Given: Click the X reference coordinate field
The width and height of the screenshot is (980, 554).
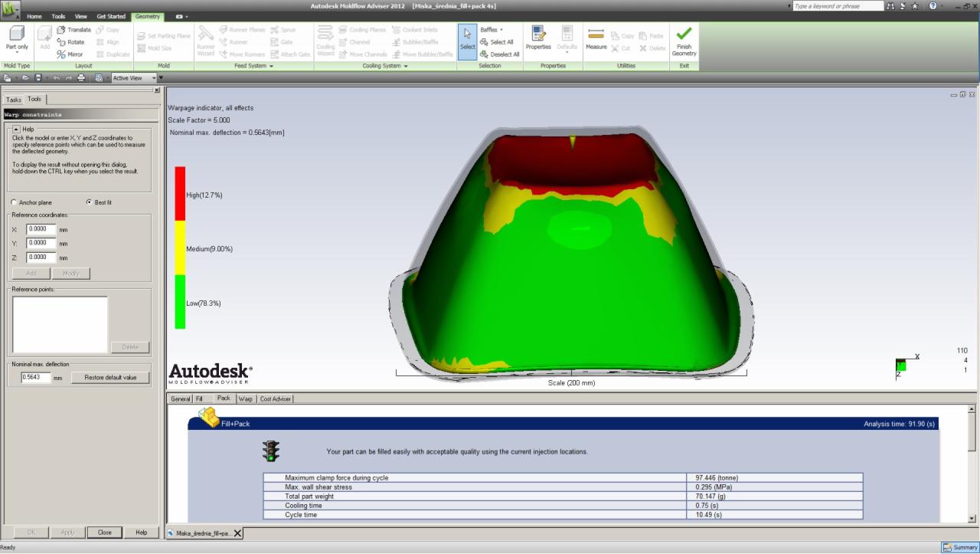Looking at the screenshot, I should click(x=41, y=229).
